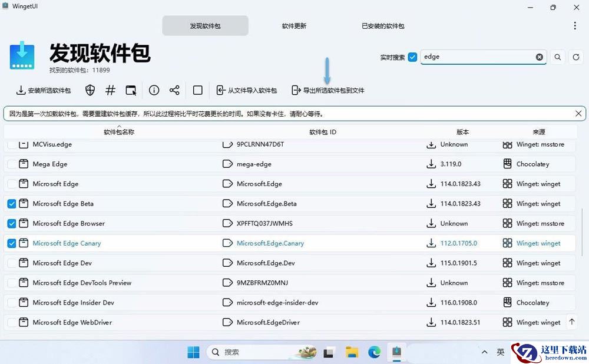
Task: Sort by 软件包 ID column header
Action: click(323, 132)
